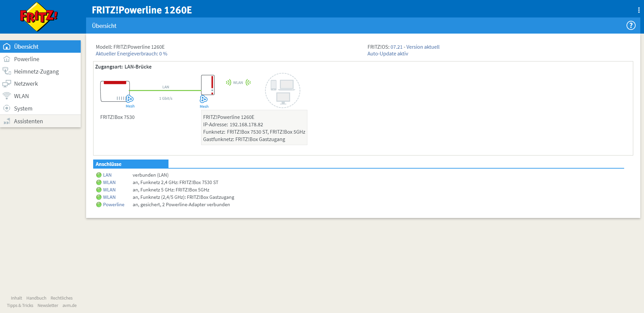
Task: Click the 1 Gbit/s LAN speed label
Action: click(166, 98)
